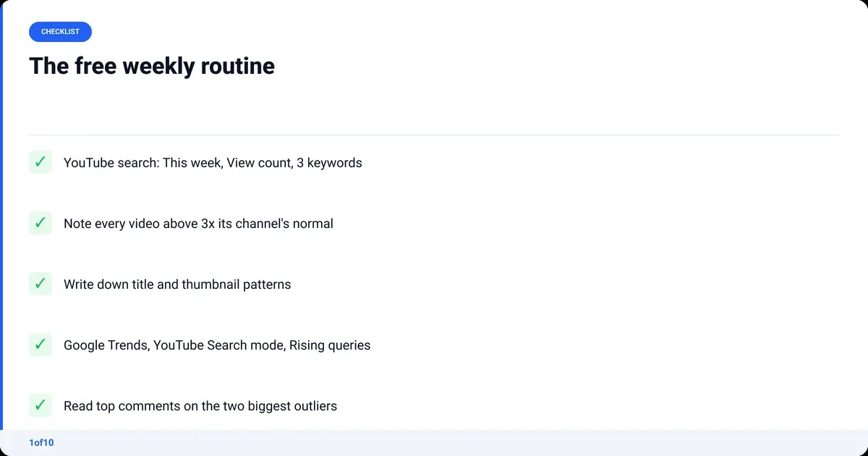Toggle check for Google Trends item

(x=41, y=345)
